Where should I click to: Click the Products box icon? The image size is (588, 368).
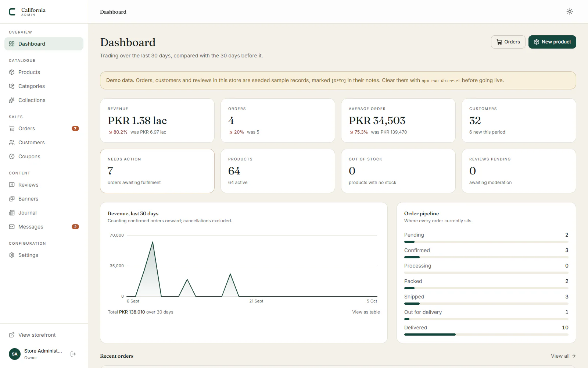12,72
